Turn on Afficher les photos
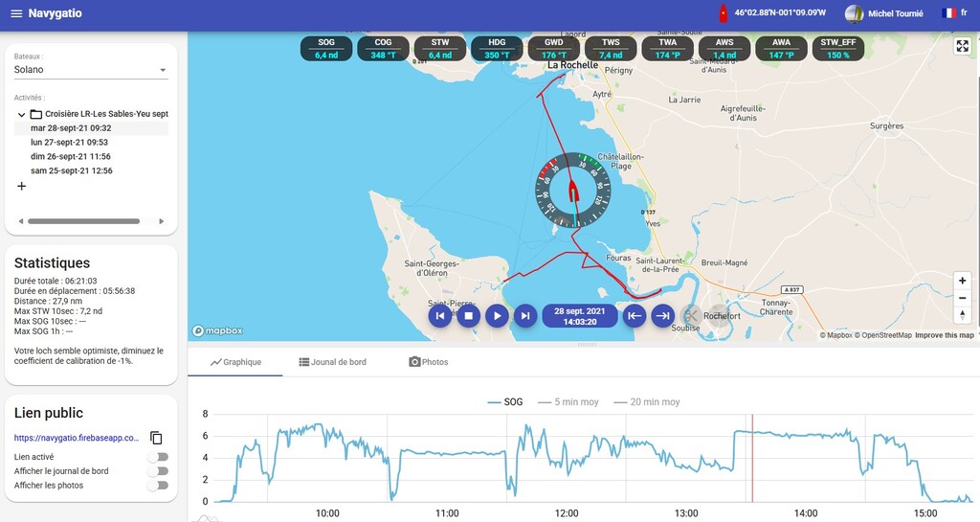This screenshot has height=522, width=980. (x=157, y=486)
